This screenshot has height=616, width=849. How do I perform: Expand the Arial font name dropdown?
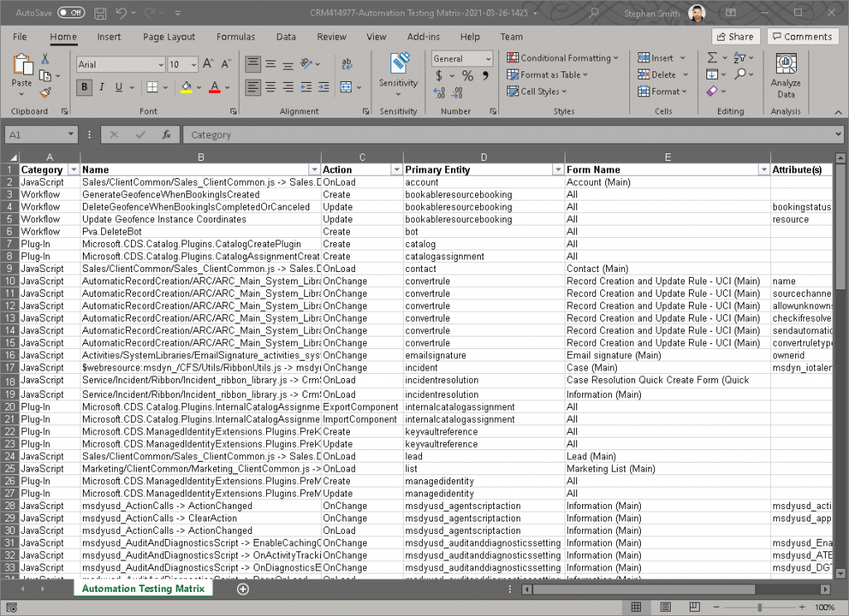coord(160,65)
